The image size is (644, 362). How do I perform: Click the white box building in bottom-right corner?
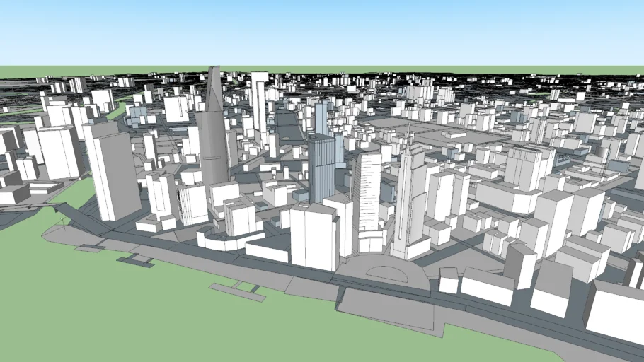point(614,311)
